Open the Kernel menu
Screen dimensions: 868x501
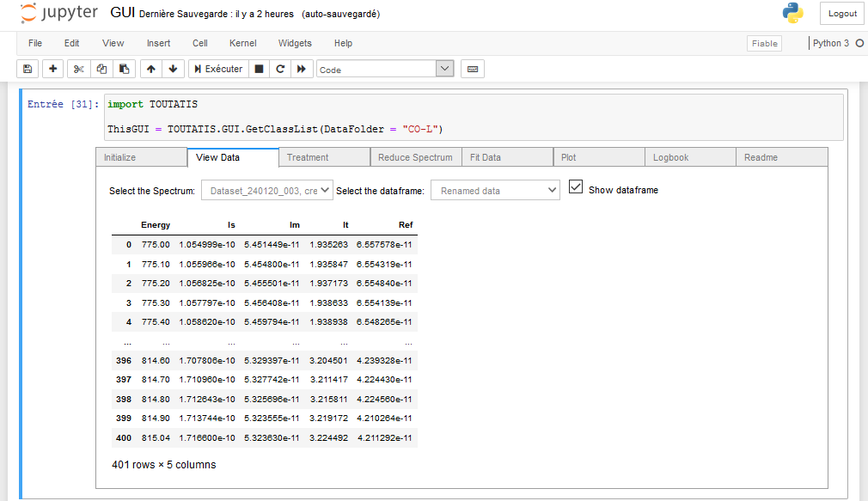tap(242, 43)
